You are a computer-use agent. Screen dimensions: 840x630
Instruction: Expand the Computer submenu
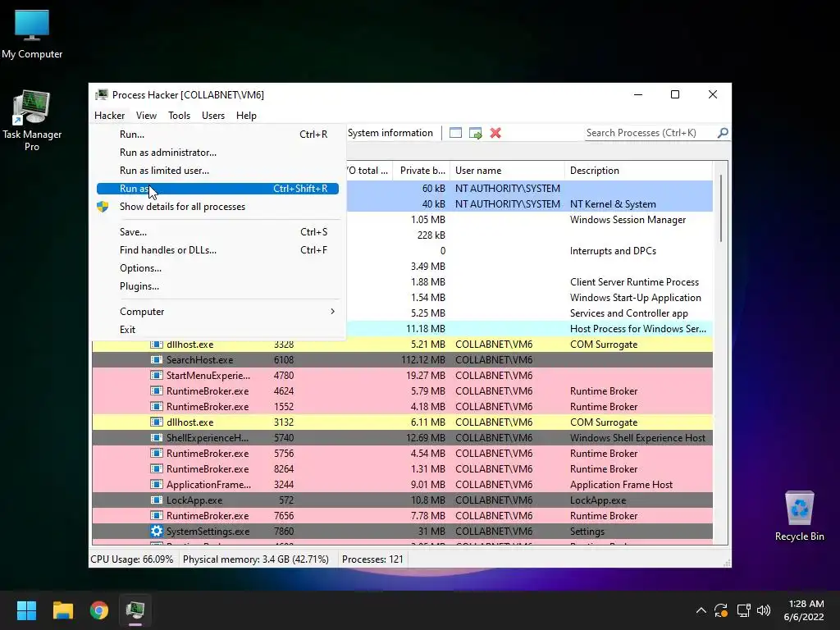click(217, 312)
